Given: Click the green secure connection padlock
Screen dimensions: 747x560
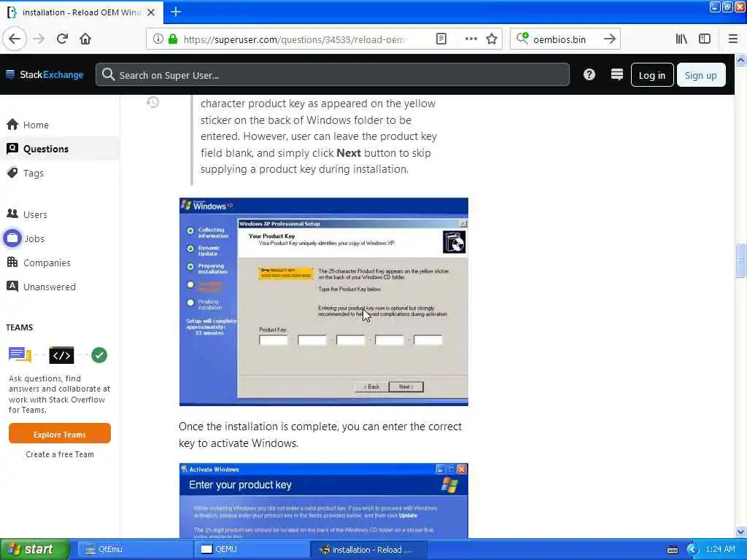Looking at the screenshot, I should (173, 39).
